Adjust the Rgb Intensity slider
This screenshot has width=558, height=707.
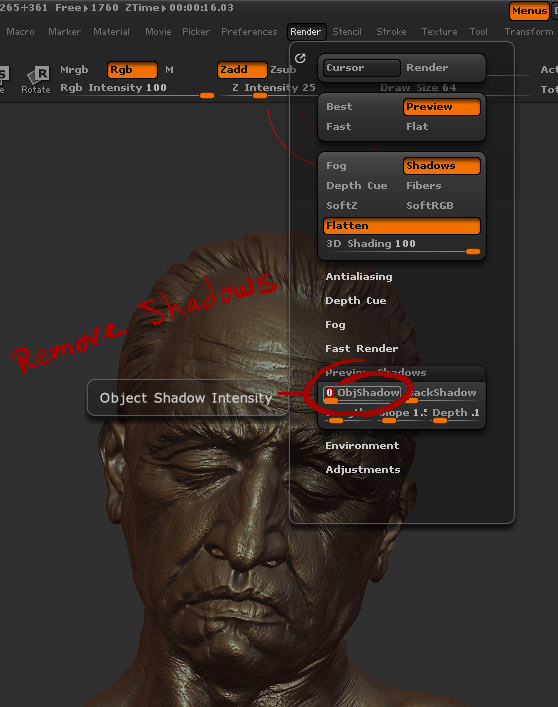(137, 90)
